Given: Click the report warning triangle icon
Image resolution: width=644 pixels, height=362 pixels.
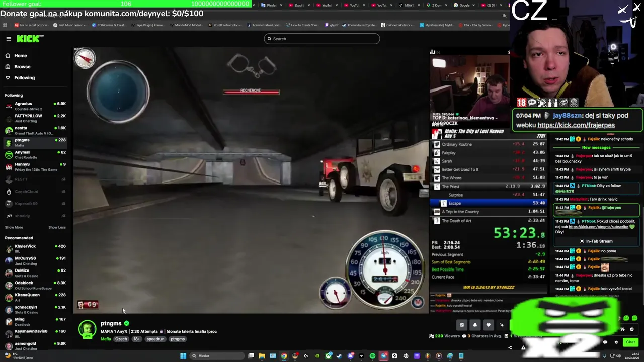Looking at the screenshot, I should tap(523, 347).
